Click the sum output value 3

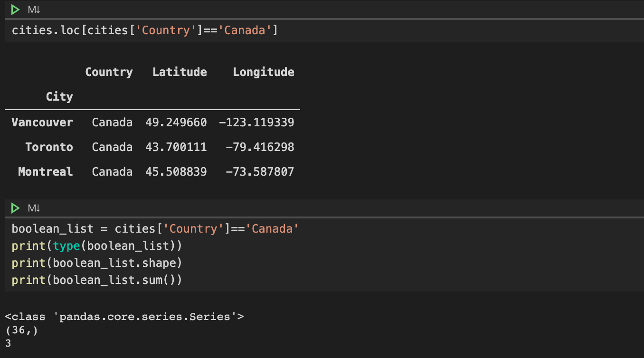(8, 343)
